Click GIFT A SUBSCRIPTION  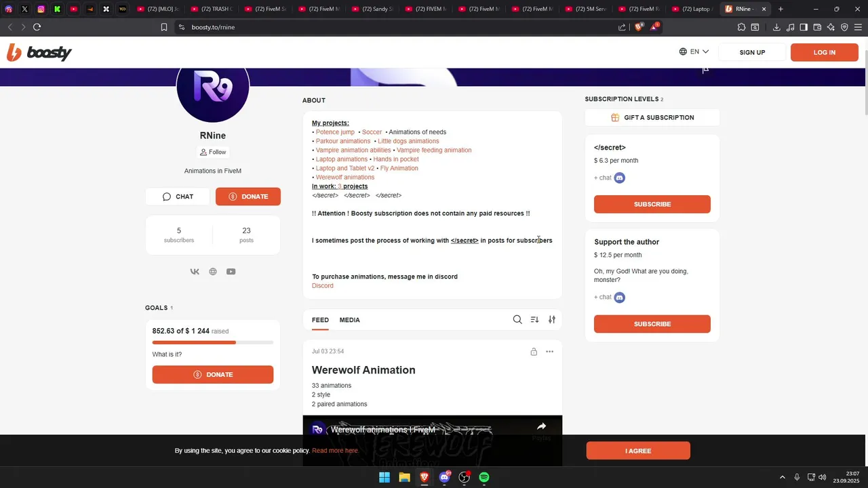click(x=652, y=117)
